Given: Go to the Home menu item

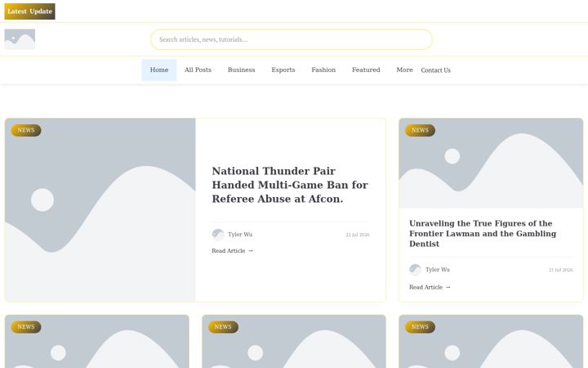Looking at the screenshot, I should click(159, 70).
